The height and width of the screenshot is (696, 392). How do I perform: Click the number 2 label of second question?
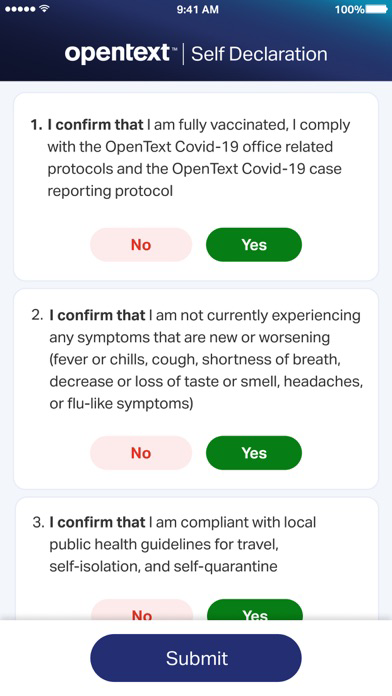click(x=38, y=316)
